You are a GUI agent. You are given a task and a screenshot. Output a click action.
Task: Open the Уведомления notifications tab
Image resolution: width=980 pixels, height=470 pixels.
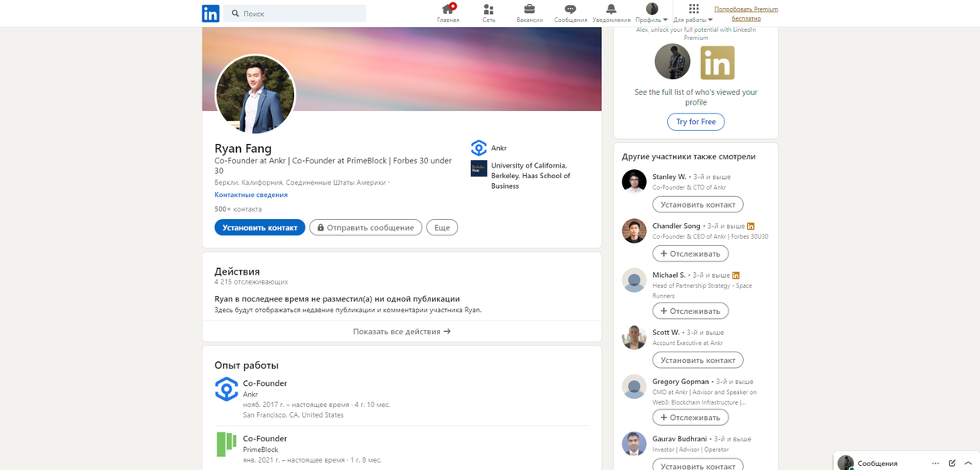point(611,13)
